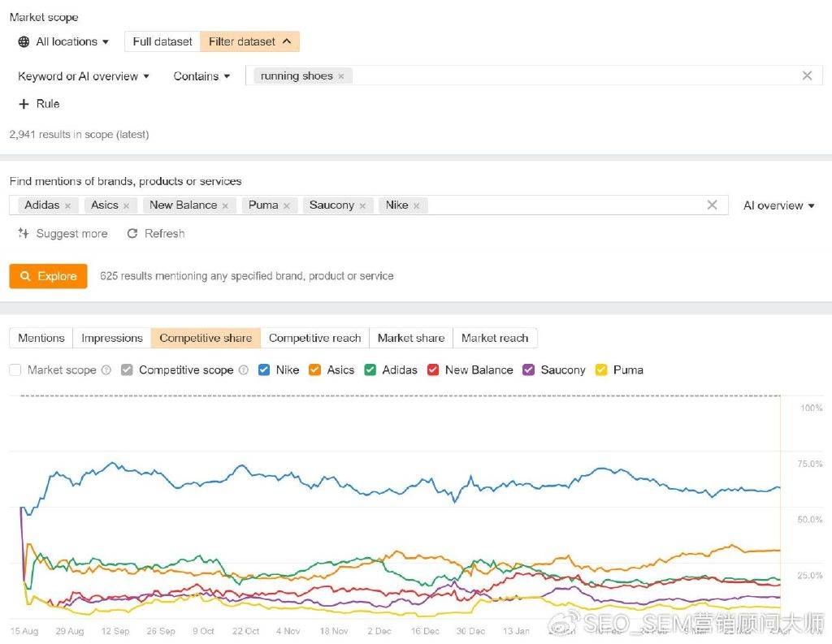
Task: Uncheck the New Balance series checkbox
Action: 433,370
